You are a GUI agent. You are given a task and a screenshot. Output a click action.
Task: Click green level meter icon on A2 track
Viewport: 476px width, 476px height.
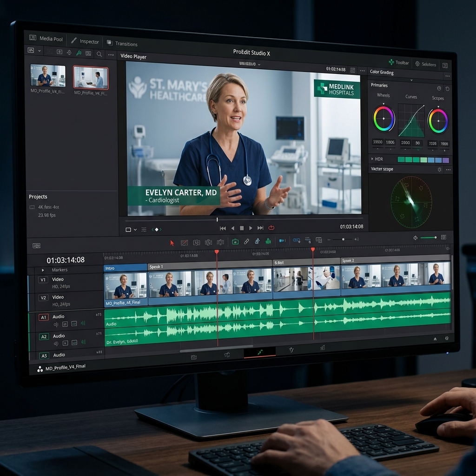point(83,342)
